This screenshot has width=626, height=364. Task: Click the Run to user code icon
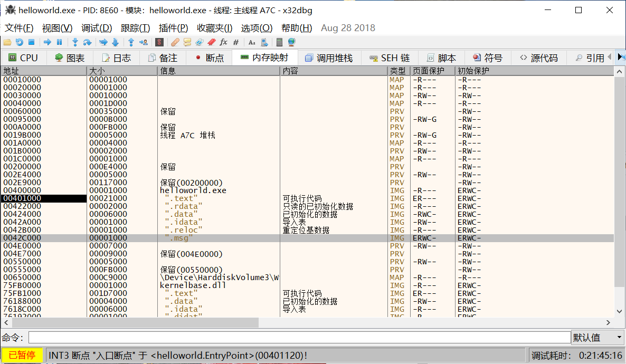pos(144,42)
